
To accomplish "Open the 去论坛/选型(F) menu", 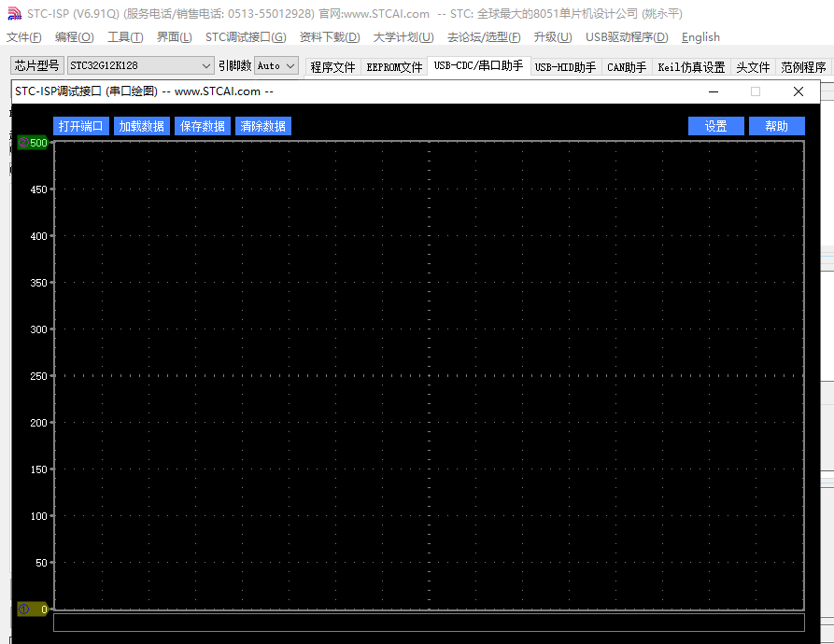I will click(x=484, y=37).
